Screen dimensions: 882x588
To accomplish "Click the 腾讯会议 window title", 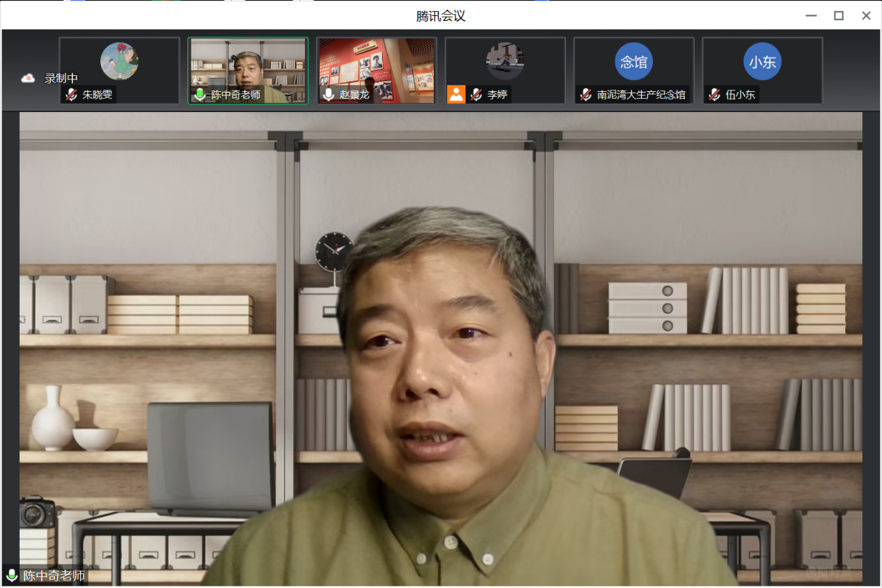I will pyautogui.click(x=441, y=15).
